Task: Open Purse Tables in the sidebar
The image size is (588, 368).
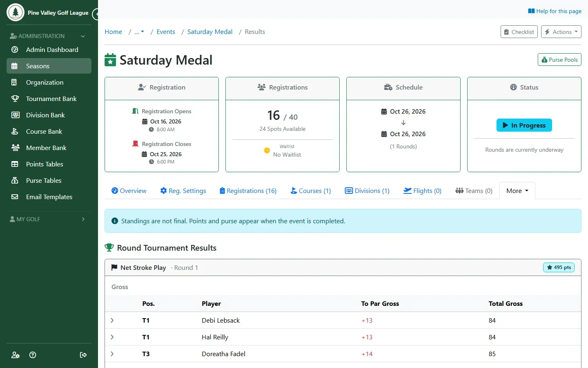Action: (x=49, y=180)
